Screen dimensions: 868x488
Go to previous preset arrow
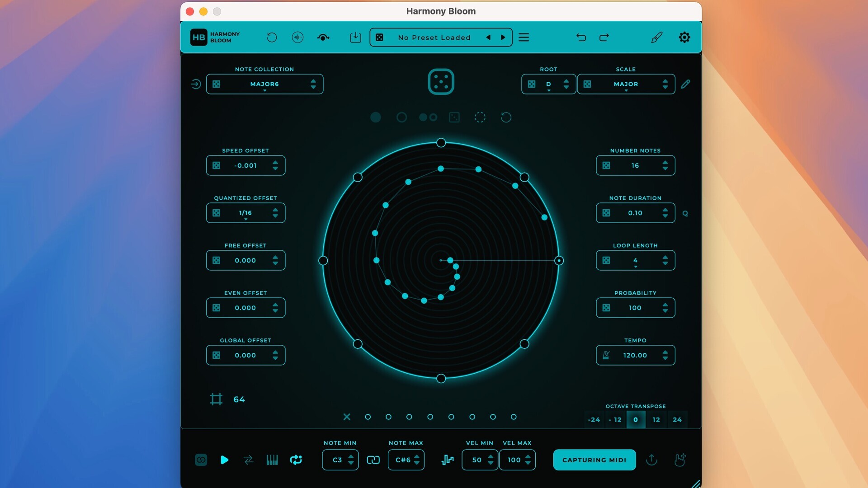point(488,38)
